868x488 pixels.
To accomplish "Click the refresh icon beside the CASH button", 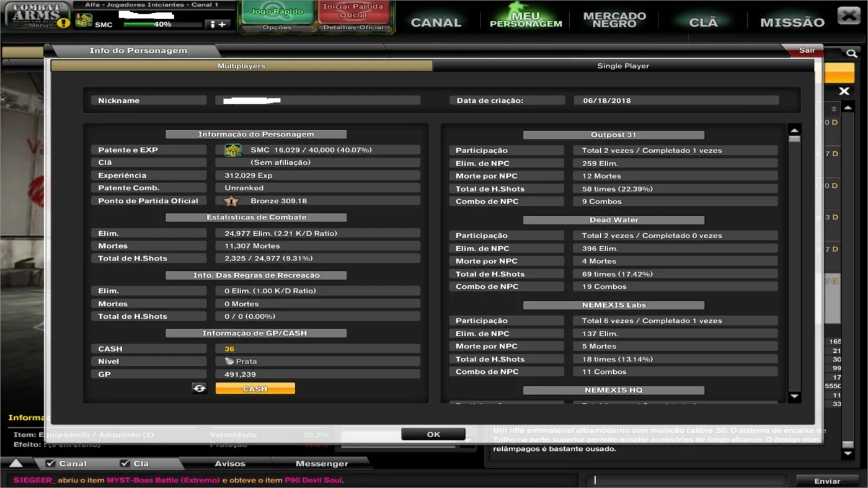I will point(199,388).
